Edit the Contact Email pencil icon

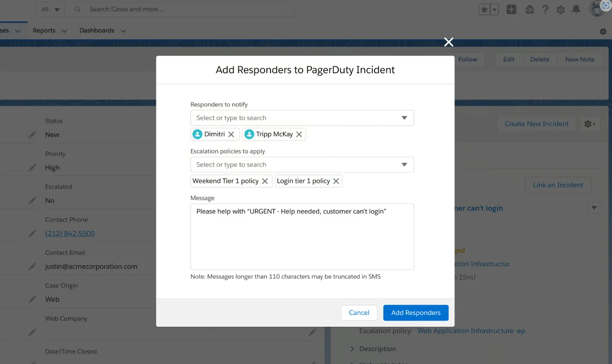(x=32, y=266)
